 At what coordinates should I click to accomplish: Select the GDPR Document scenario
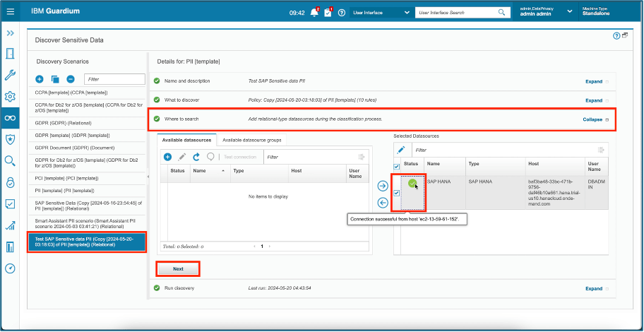[86, 148]
